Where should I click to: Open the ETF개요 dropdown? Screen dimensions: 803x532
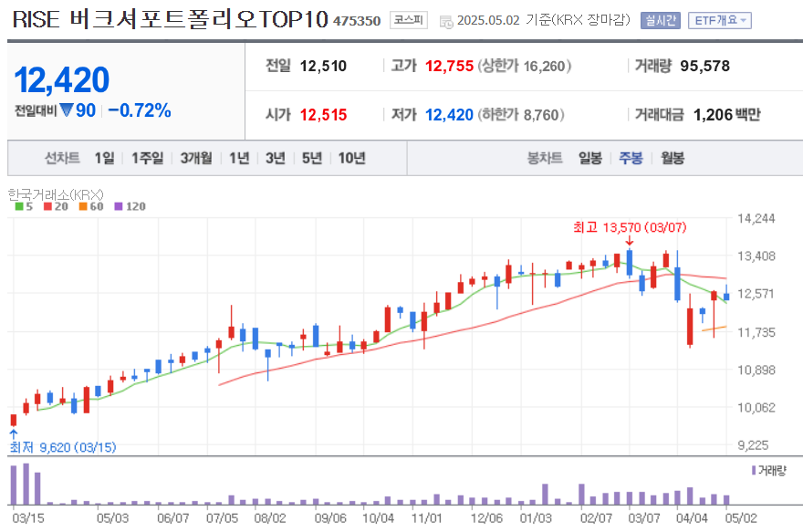(720, 20)
